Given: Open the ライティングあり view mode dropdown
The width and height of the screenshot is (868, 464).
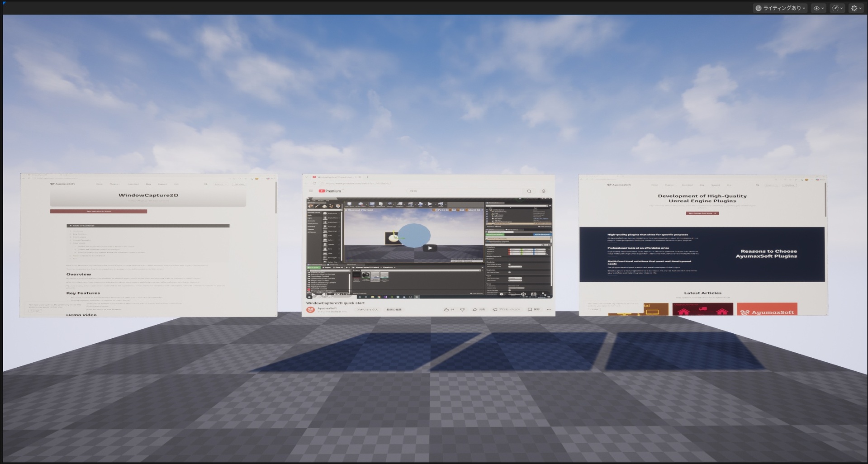Looking at the screenshot, I should coord(781,8).
